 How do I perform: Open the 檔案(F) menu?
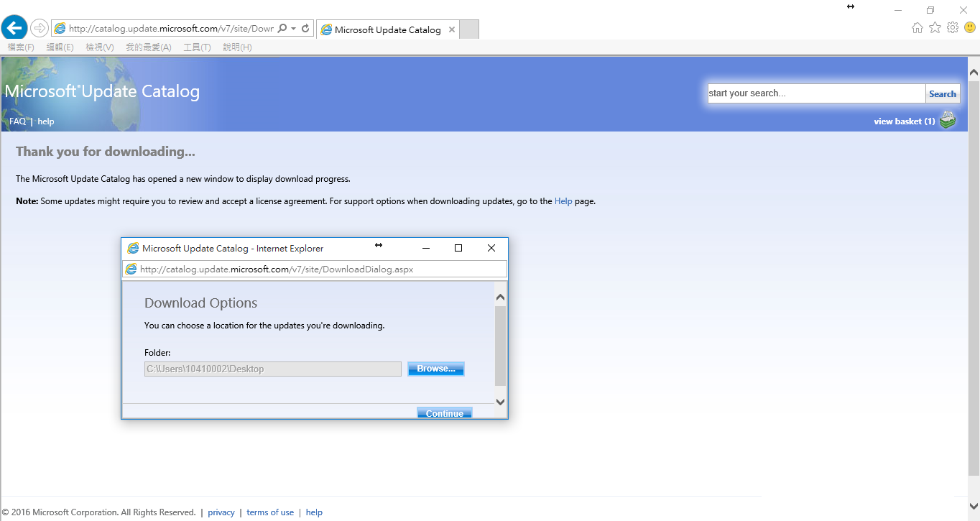coord(21,47)
